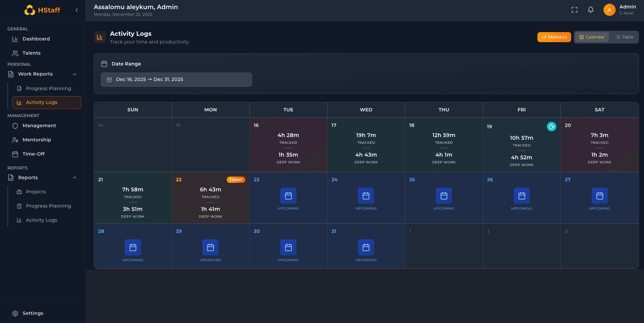This screenshot has height=323, width=644.
Task: Select the Talents section icon
Action: point(15,53)
